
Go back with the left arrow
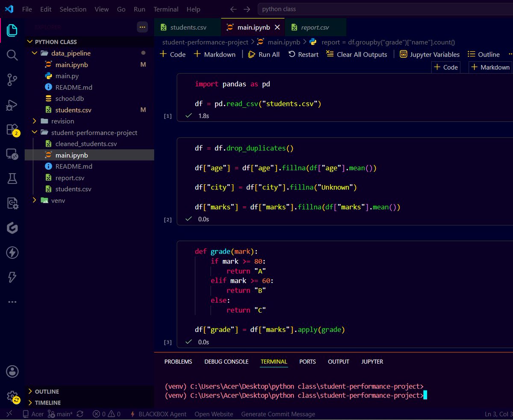pos(233,9)
